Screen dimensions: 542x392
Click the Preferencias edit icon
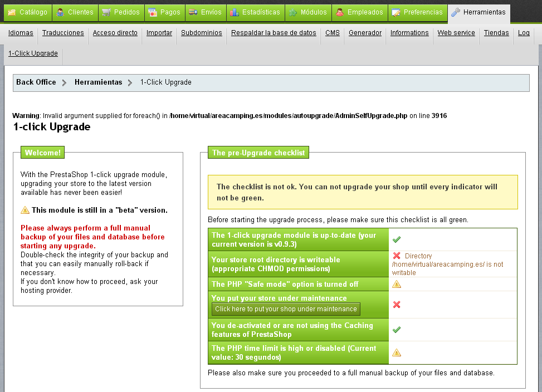[x=396, y=12]
